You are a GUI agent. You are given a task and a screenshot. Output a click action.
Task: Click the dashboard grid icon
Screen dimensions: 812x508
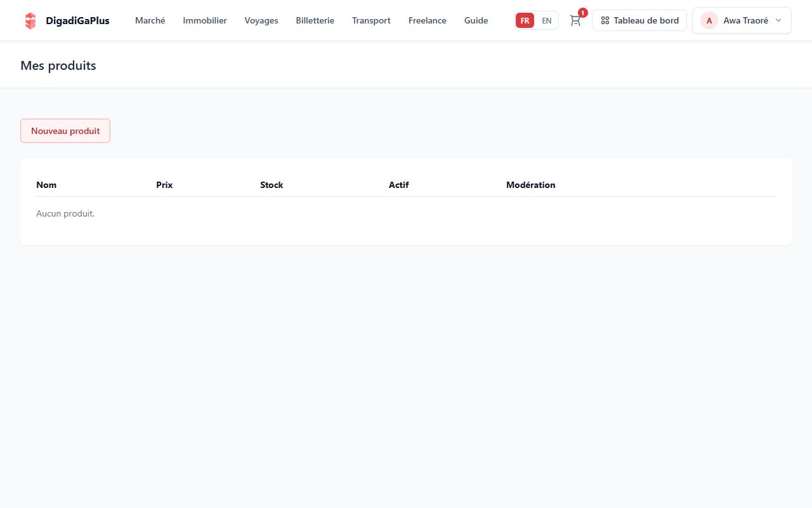click(x=605, y=20)
